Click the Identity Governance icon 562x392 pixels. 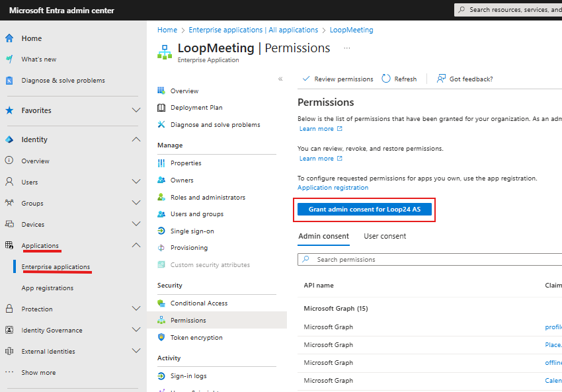9,330
